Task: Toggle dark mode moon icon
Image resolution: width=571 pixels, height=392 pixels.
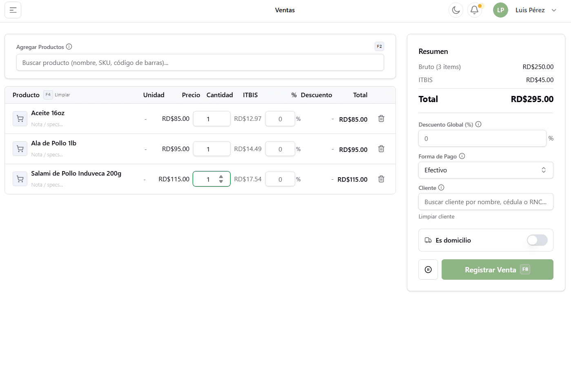Action: point(456,10)
